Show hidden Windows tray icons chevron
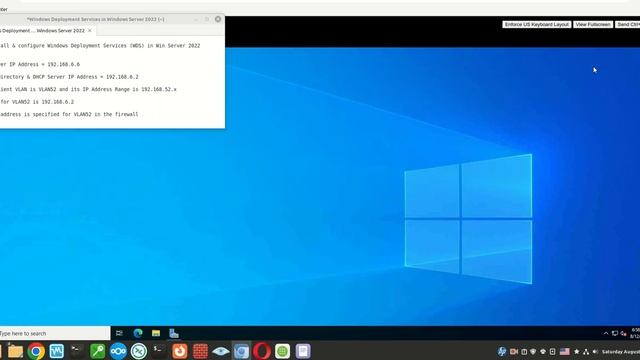640x360 pixels. pos(606,333)
